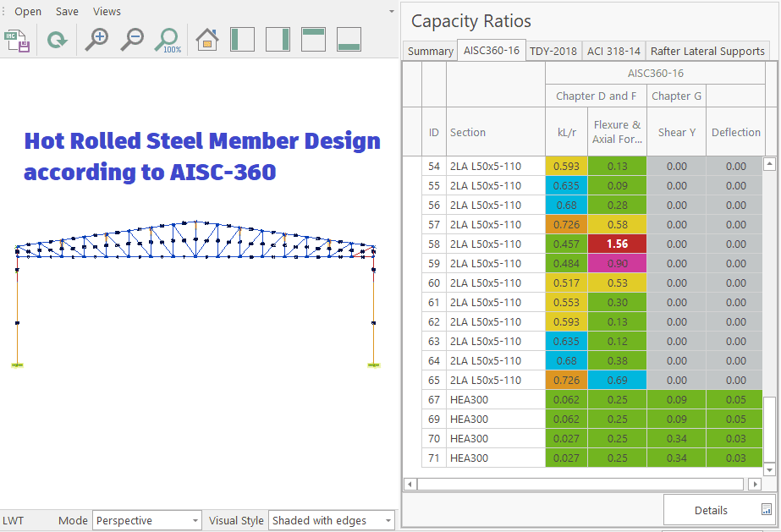Viewport: 781px width, 532px height.
Task: Open the Views menu
Action: [x=107, y=12]
